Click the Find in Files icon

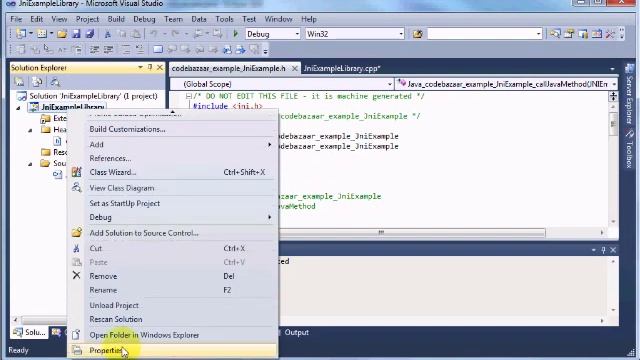[417, 34]
